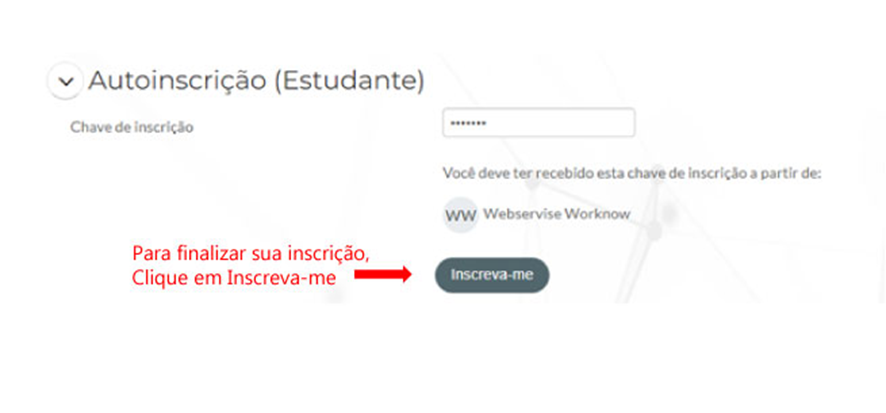Click the downward chevron beside Autoinscrição
886x413 pixels.
pyautogui.click(x=66, y=81)
